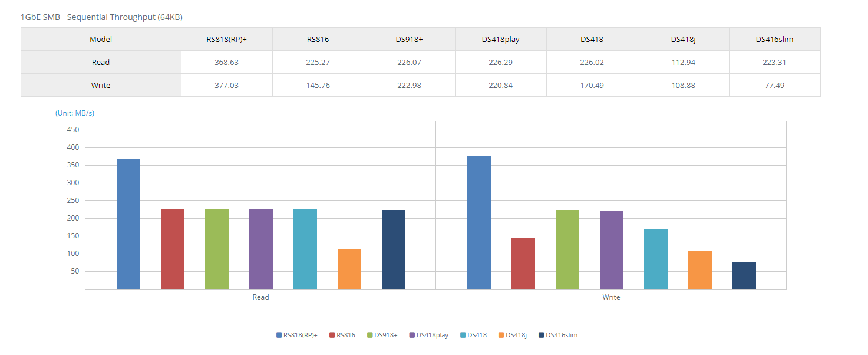Click the DS416slim Write bar
868x355 pixels.
[744, 275]
